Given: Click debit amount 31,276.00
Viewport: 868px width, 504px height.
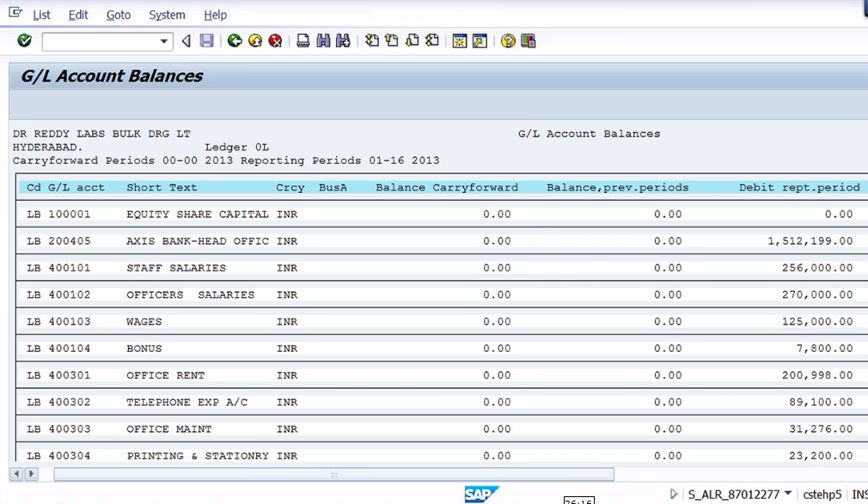Looking at the screenshot, I should click(x=821, y=428).
